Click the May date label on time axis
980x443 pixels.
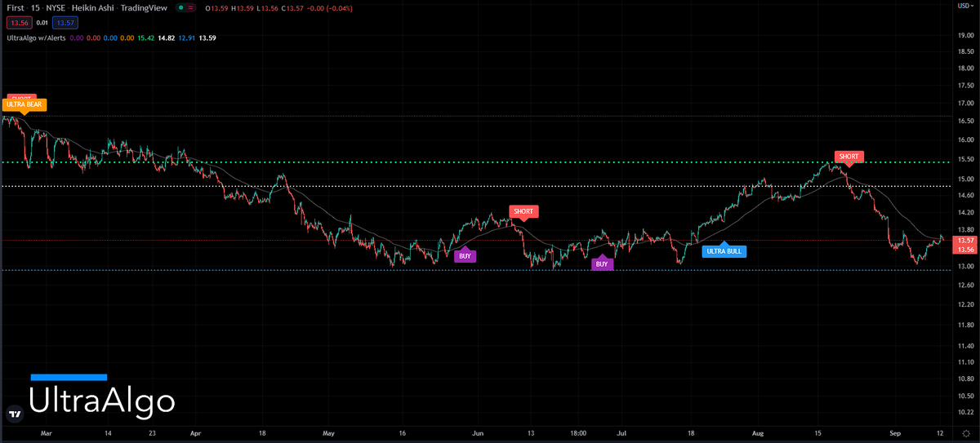coord(328,434)
